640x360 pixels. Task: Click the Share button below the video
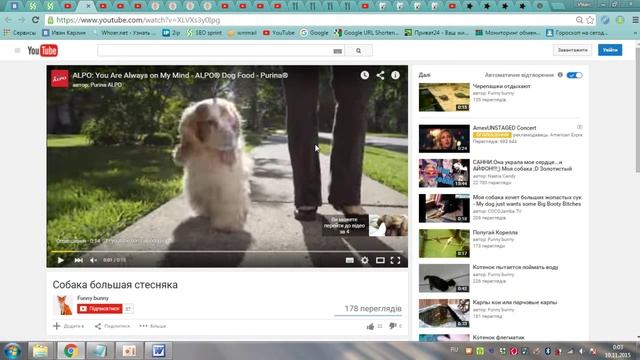click(x=112, y=326)
